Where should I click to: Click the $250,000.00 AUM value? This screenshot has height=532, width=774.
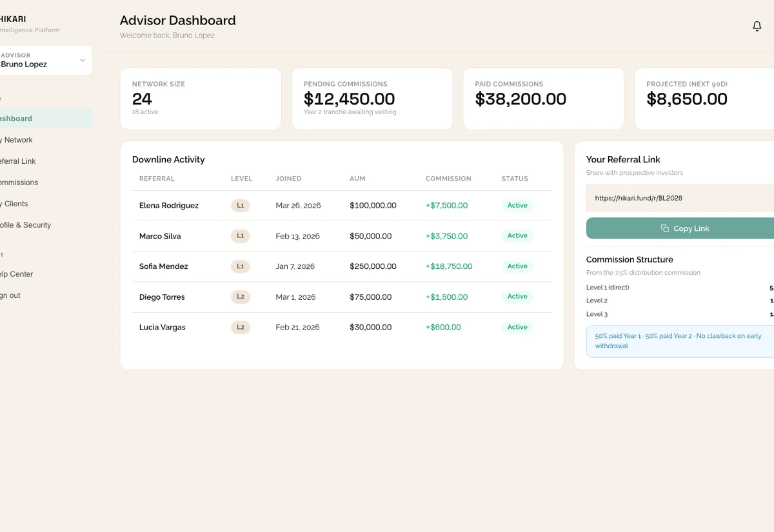(373, 266)
